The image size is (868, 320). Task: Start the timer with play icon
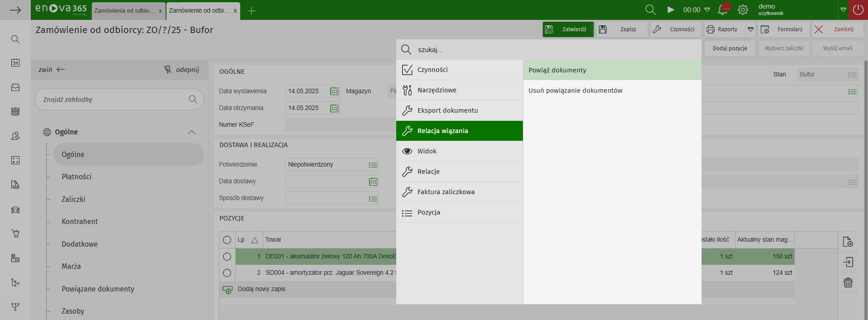pos(671,10)
